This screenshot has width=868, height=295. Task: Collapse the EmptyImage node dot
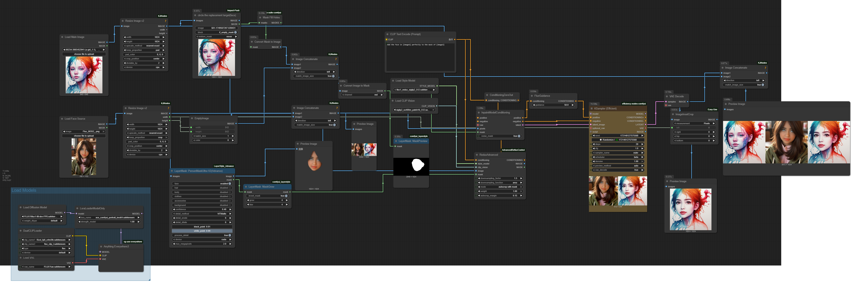point(192,118)
